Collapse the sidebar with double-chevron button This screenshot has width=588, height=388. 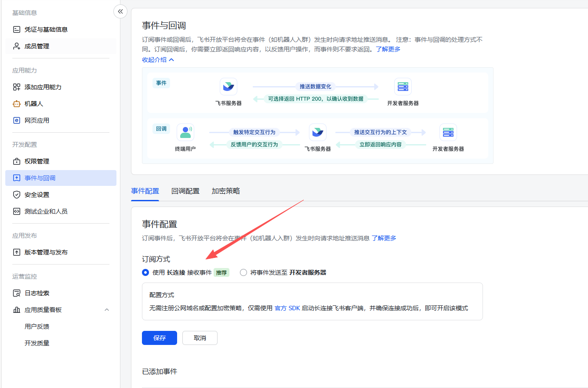click(120, 11)
